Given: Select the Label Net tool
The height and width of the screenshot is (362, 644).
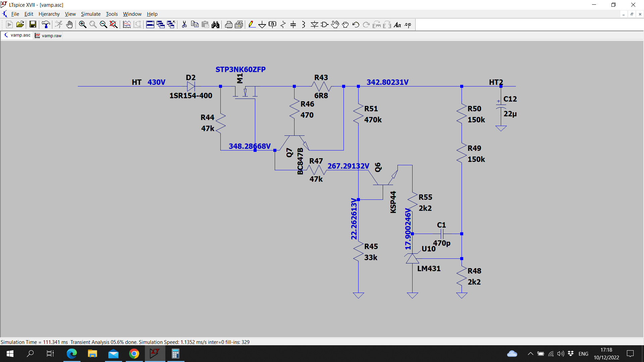Looking at the screenshot, I should [273, 24].
